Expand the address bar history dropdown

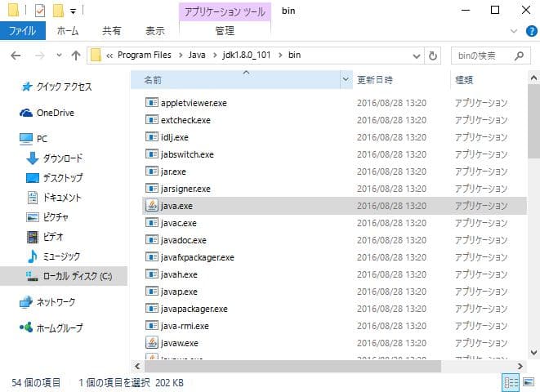(x=417, y=56)
